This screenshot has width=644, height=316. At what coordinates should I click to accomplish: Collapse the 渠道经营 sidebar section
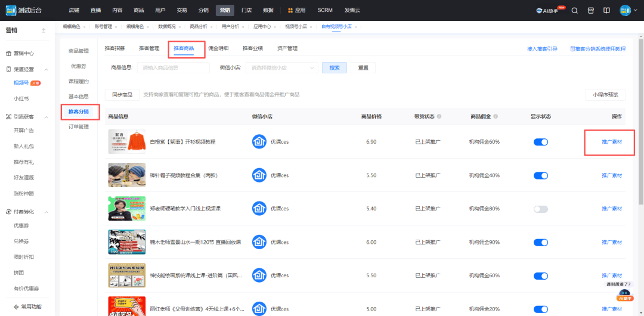click(47, 69)
